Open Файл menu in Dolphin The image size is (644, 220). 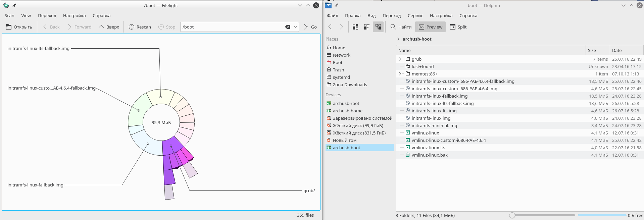[x=332, y=15]
